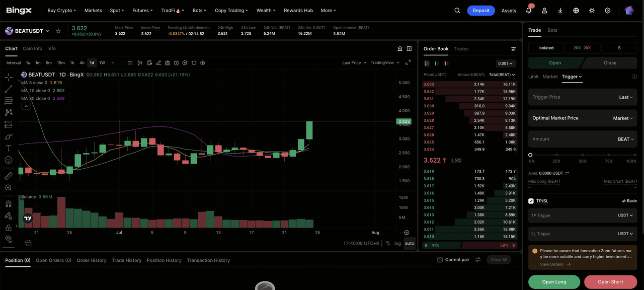Image resolution: width=644 pixels, height=290 pixels.
Task: Open the Market price type dropdown
Action: (x=623, y=118)
